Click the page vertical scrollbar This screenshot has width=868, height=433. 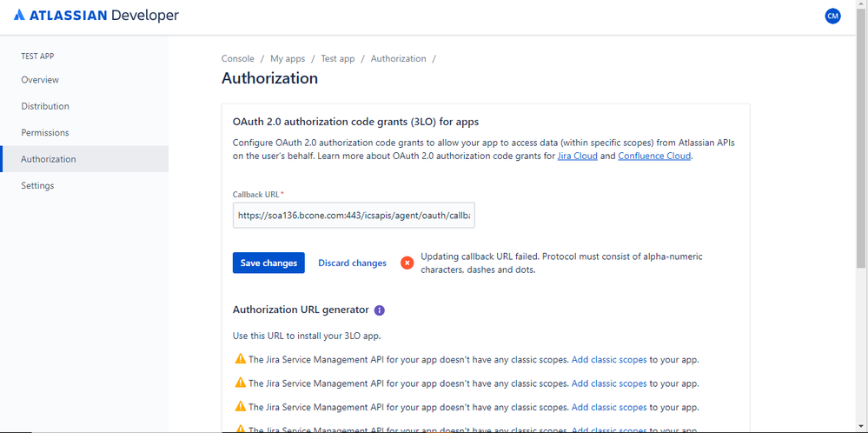tap(862, 138)
